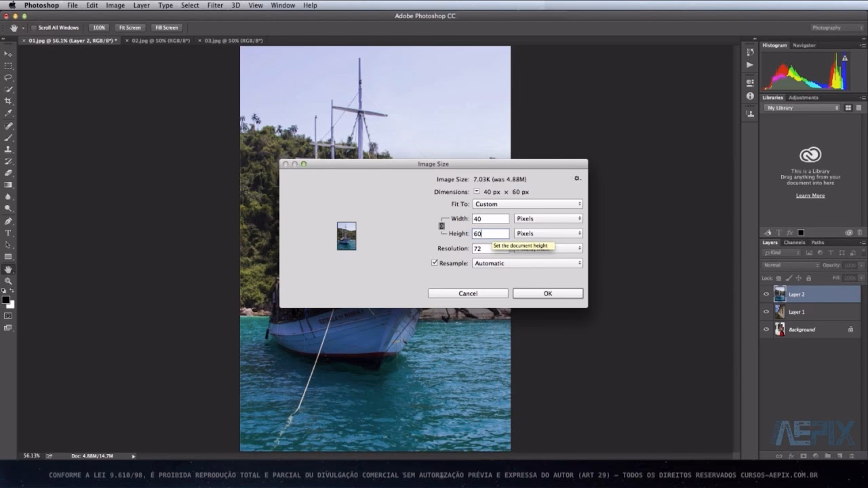Click the Image Size gear settings icon
This screenshot has width=868, height=488.
(577, 179)
